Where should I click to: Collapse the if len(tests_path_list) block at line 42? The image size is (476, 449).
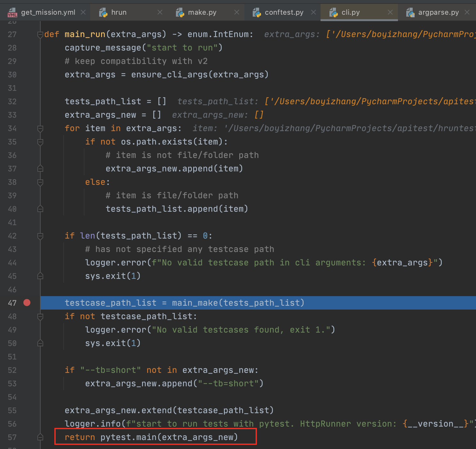(x=40, y=236)
